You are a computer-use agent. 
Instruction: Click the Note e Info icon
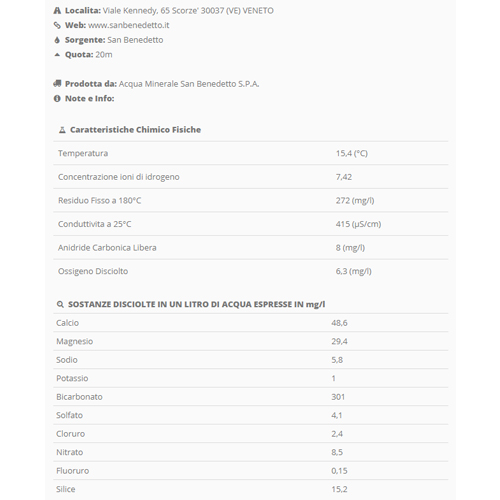pos(57,99)
